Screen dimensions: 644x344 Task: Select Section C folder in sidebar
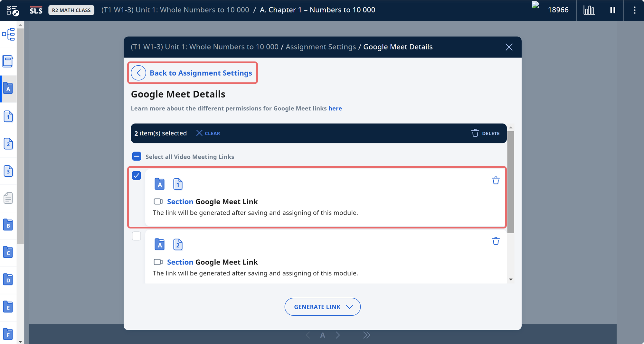[x=8, y=252]
